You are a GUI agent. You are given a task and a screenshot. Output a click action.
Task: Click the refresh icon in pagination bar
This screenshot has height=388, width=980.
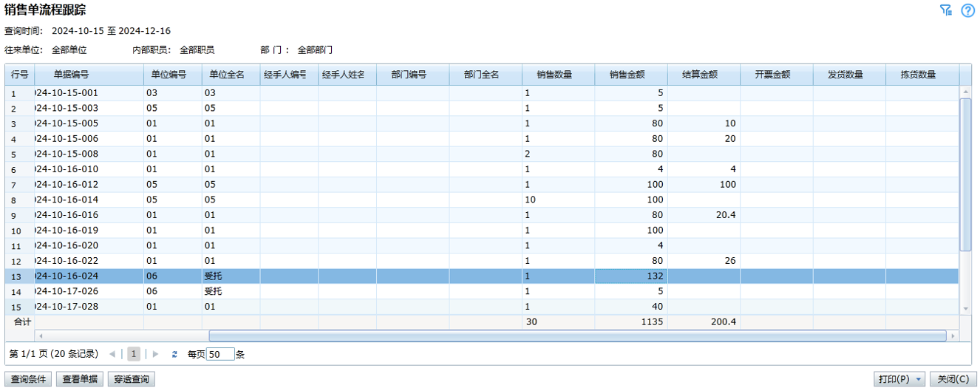[174, 354]
